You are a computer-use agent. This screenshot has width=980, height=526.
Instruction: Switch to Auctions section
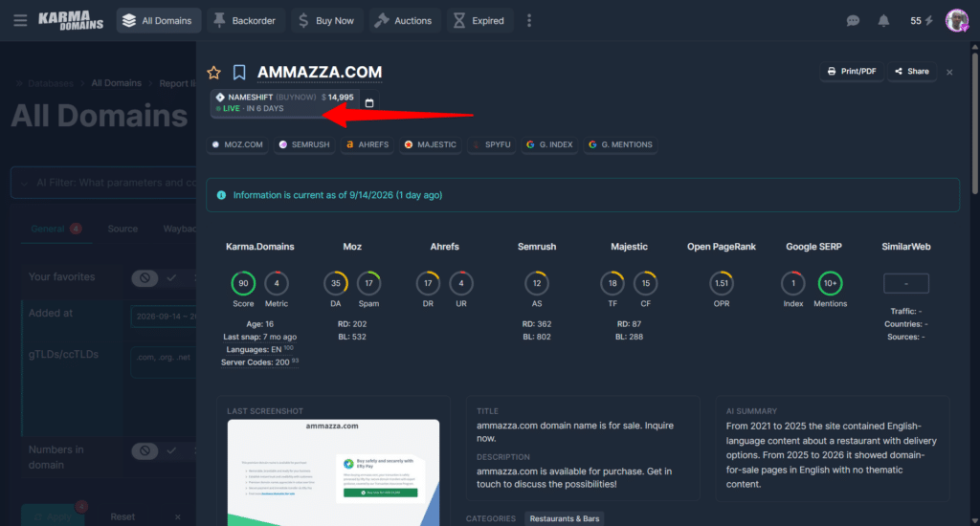click(404, 21)
